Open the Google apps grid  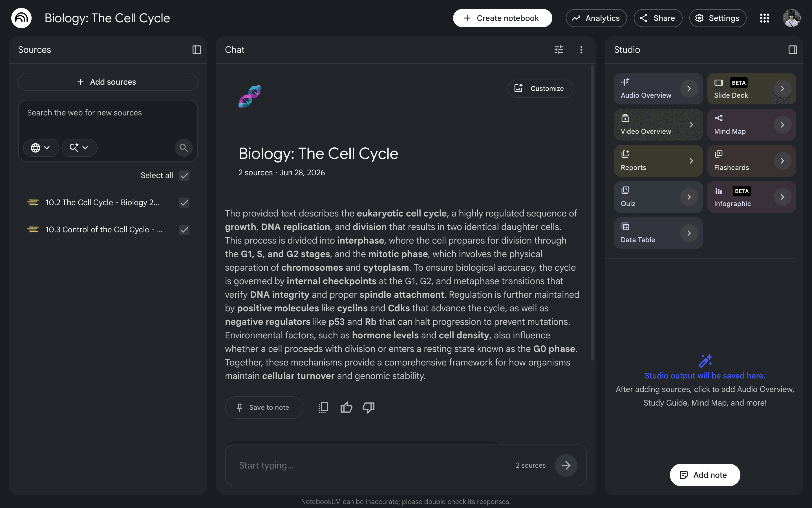pyautogui.click(x=764, y=18)
